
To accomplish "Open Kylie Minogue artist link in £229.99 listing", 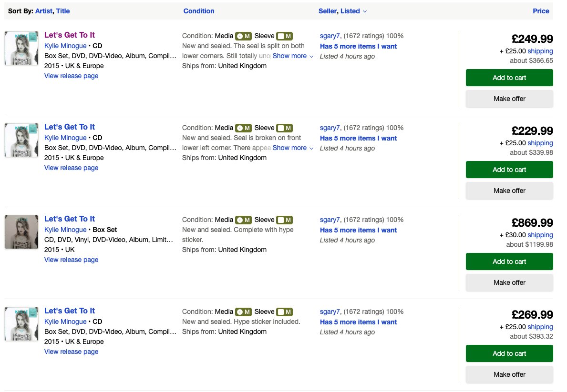I will (x=65, y=138).
